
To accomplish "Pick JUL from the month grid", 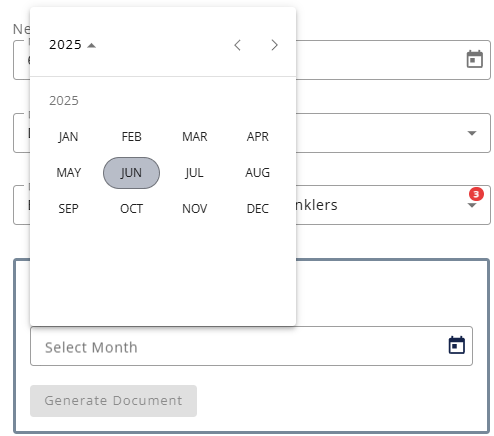I will click(x=195, y=173).
